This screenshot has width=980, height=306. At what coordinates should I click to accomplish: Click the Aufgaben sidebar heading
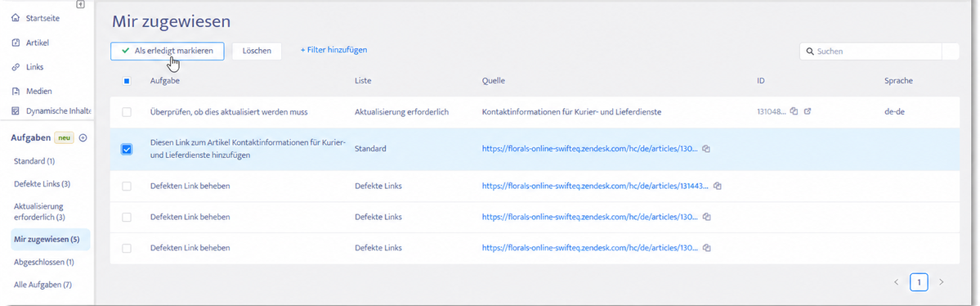(30, 137)
